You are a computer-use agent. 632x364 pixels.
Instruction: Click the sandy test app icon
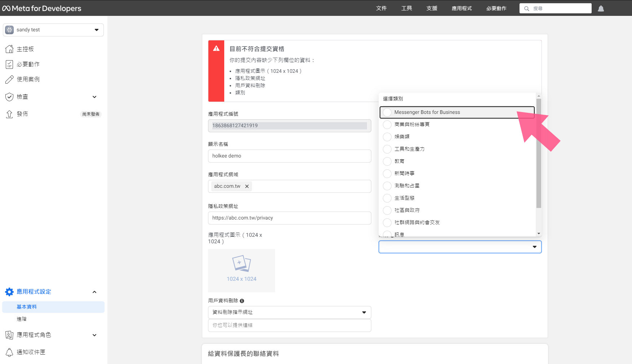point(10,30)
